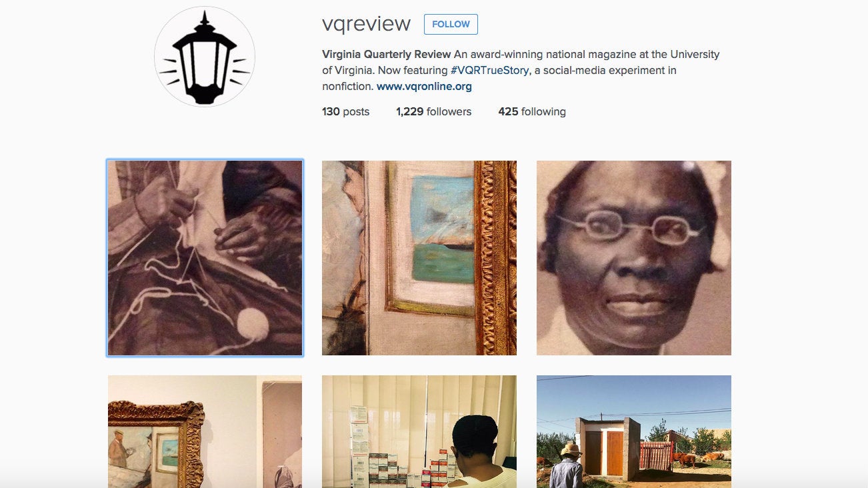Open the knitting hands photo post
The height and width of the screenshot is (488, 868).
pos(205,258)
